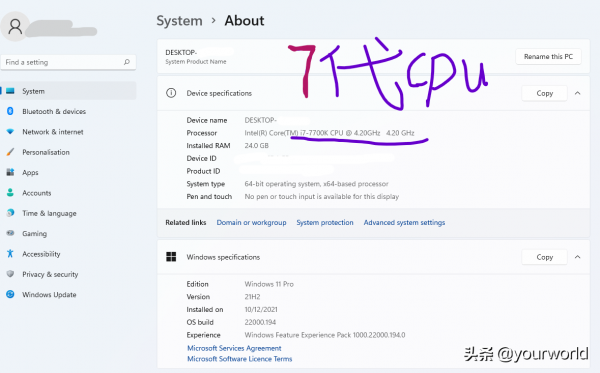The height and width of the screenshot is (373, 600).
Task: Click the Find a setting search field
Action: click(68, 62)
